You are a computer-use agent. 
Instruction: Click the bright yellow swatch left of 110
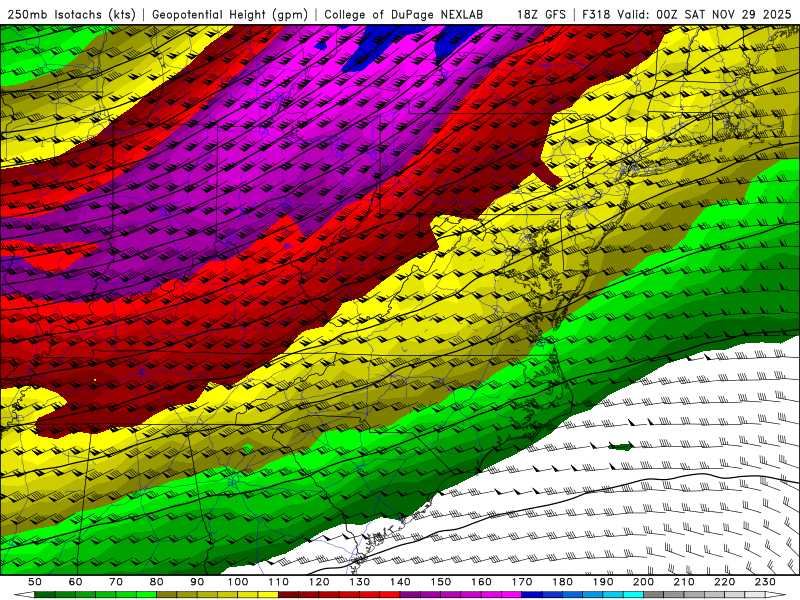coord(268,595)
